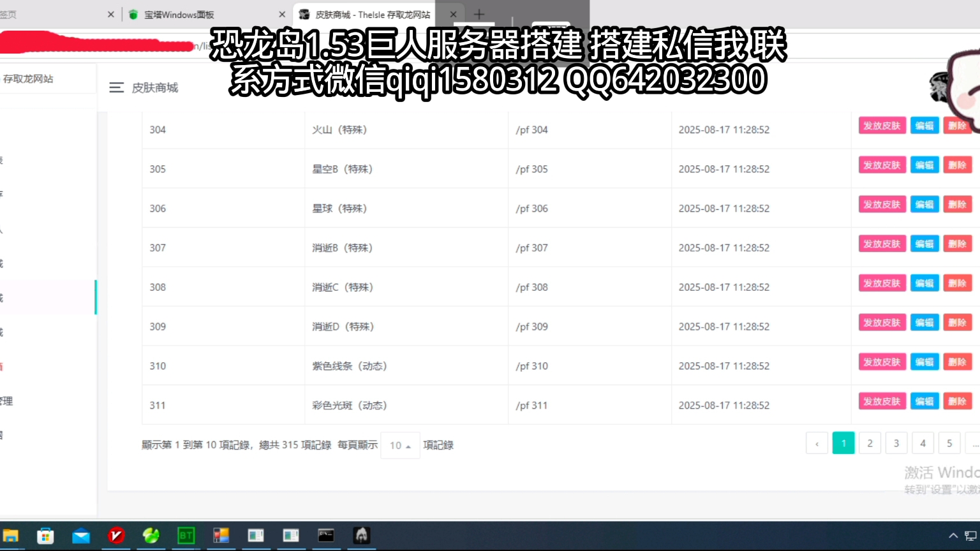Image resolution: width=980 pixels, height=551 pixels.
Task: Click 发放皮肤 for skin 307
Action: point(882,244)
